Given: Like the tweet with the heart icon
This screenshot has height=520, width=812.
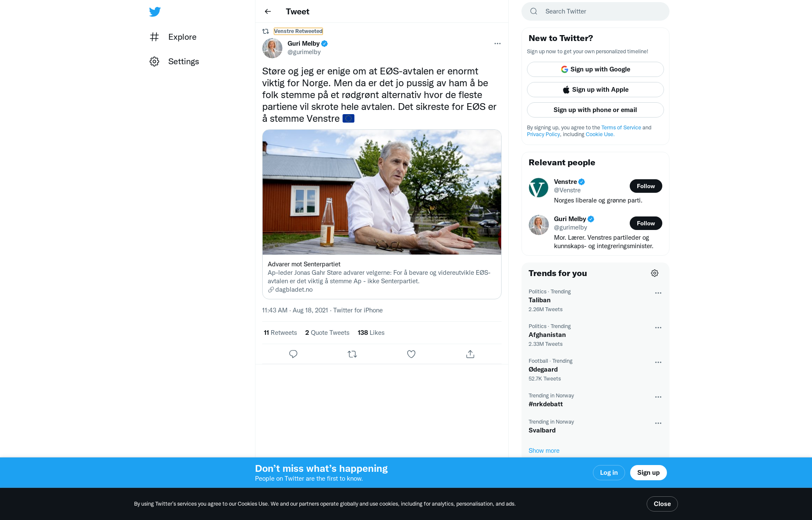Looking at the screenshot, I should tap(411, 354).
